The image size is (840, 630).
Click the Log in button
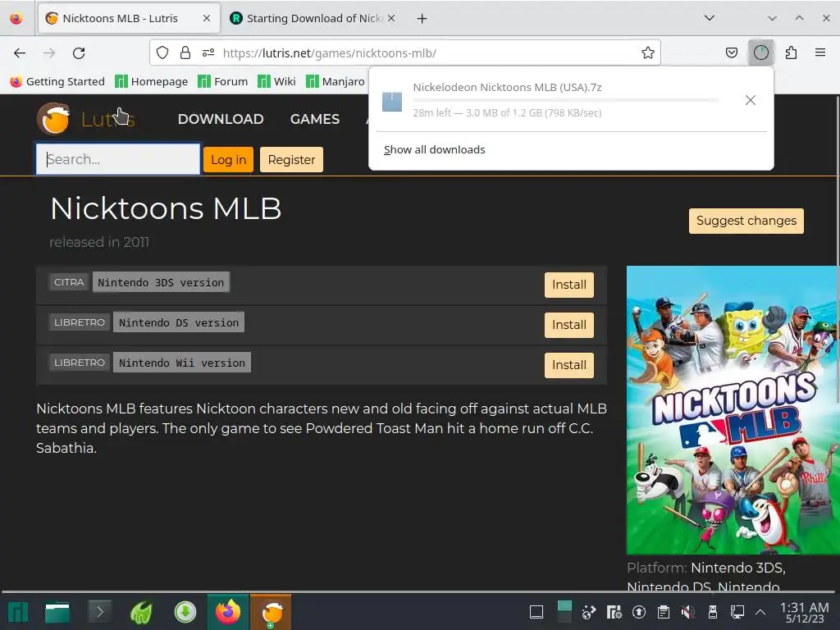click(x=228, y=160)
